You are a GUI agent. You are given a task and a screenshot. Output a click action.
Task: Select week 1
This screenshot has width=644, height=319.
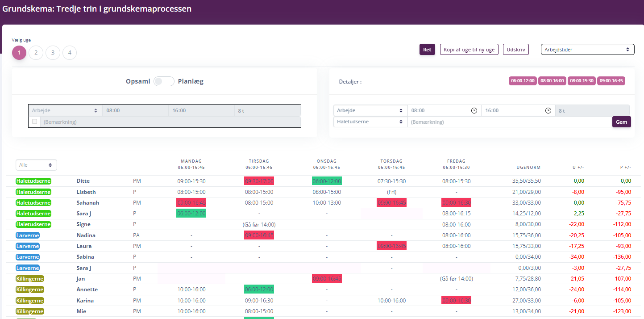[x=19, y=53]
